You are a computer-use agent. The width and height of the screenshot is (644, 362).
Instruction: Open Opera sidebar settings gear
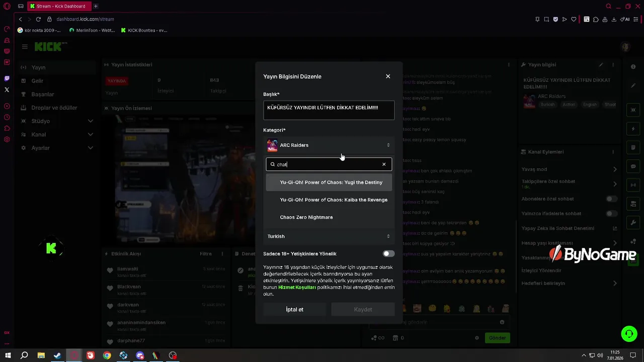coord(7,139)
